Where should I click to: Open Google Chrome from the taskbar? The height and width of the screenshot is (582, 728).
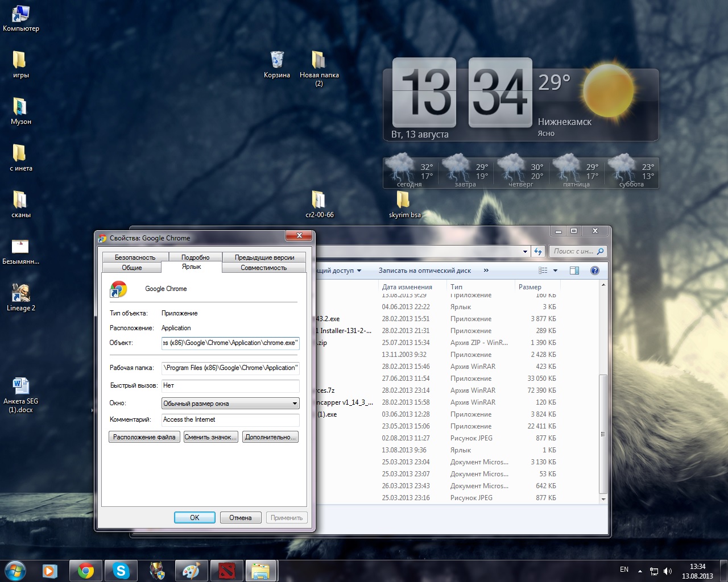click(x=86, y=571)
